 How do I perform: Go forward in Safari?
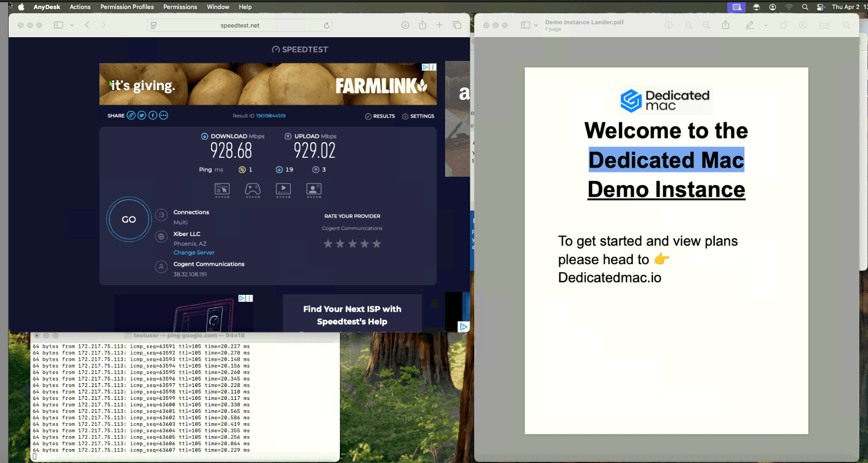(x=103, y=25)
